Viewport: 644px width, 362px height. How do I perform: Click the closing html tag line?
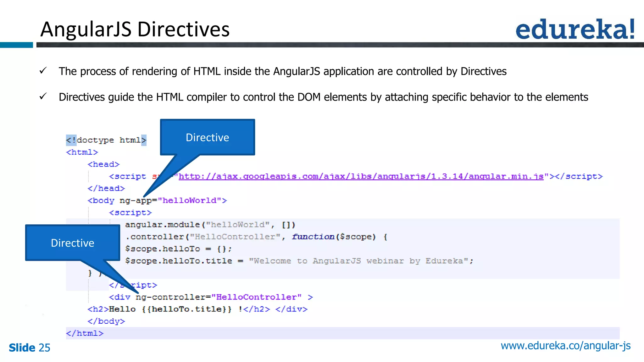click(85, 333)
